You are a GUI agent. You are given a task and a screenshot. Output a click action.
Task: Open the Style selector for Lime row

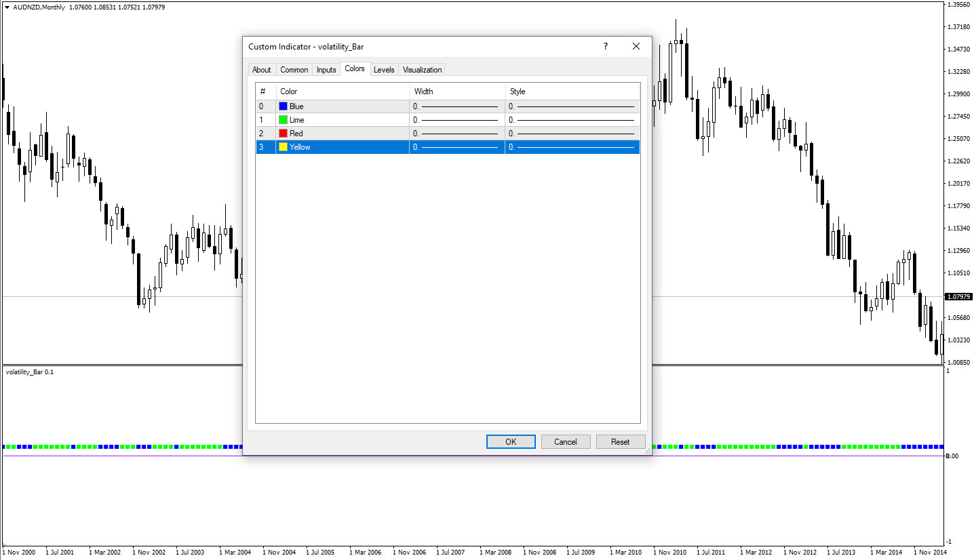(x=572, y=120)
